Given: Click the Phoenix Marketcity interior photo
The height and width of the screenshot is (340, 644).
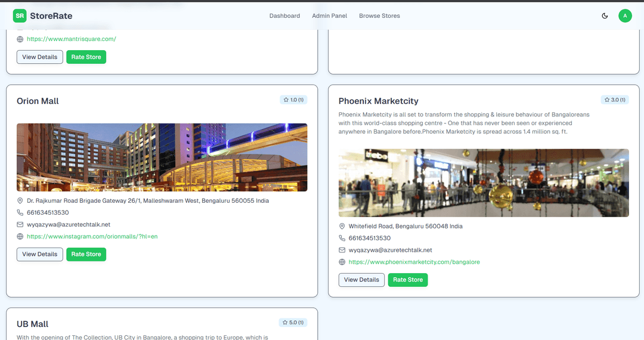Looking at the screenshot, I should [x=484, y=183].
